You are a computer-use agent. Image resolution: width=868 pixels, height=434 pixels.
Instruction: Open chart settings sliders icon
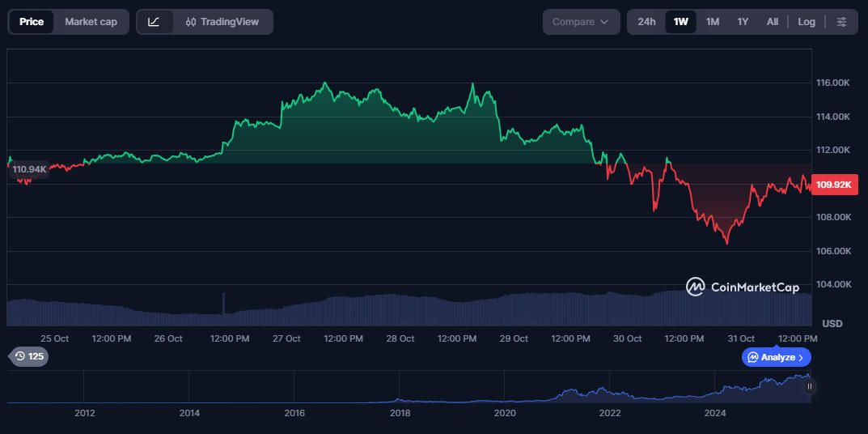(x=841, y=22)
